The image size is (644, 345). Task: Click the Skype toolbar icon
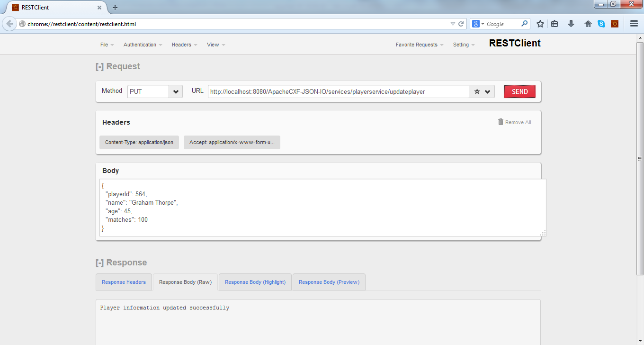601,24
